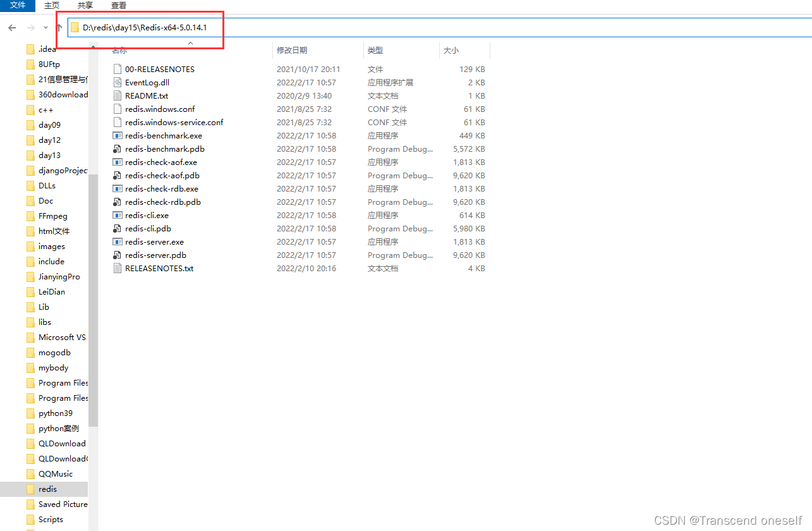
Task: Click the 2021/10/17 20:11 date cell
Action: click(x=308, y=69)
